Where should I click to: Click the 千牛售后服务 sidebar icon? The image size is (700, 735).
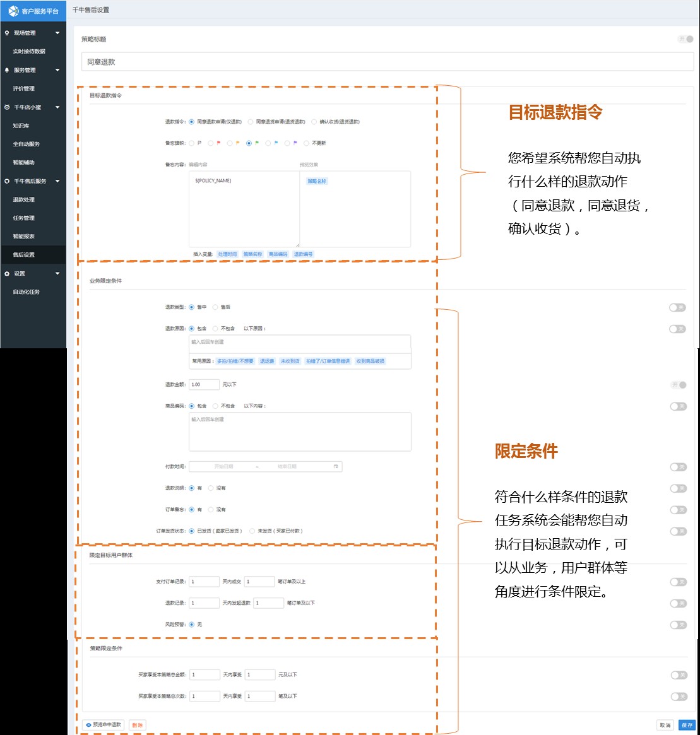[x=7, y=181]
